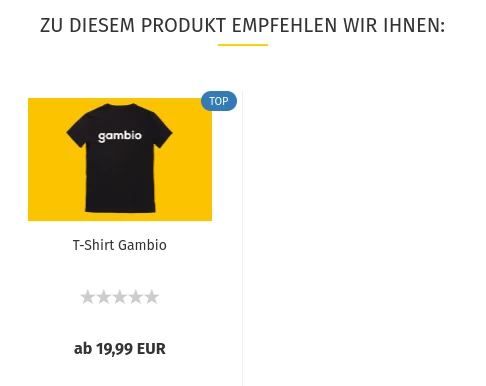Click the price ab 19,99 EUR
The width and height of the screenshot is (486, 386).
coord(120,349)
